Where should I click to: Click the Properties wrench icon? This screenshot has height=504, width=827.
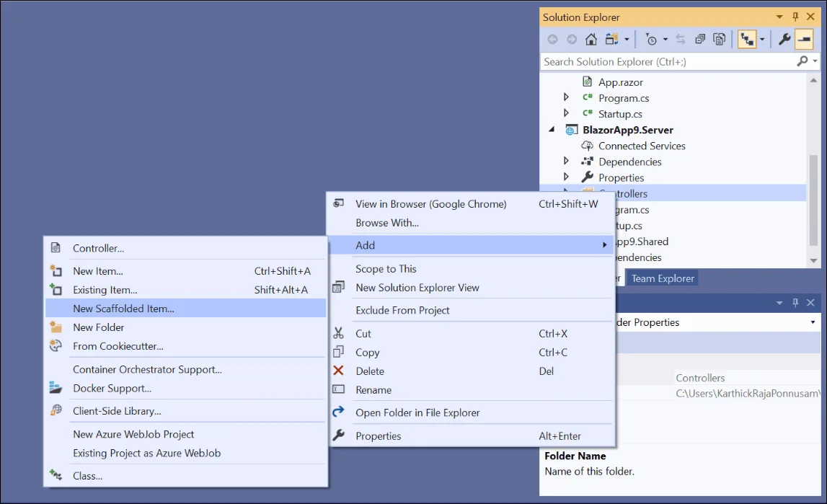pos(786,39)
